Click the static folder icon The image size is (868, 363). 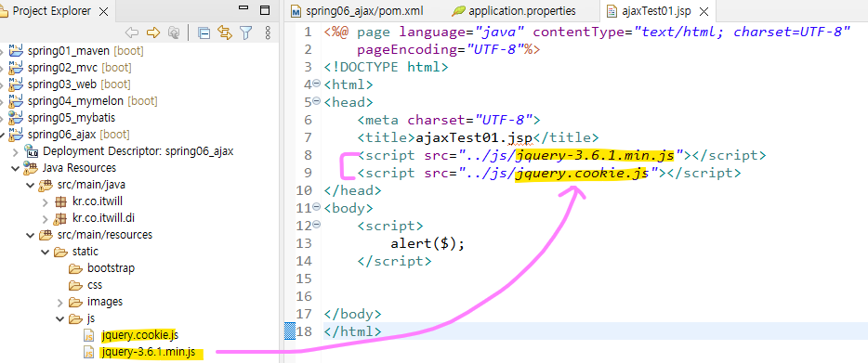(x=61, y=252)
